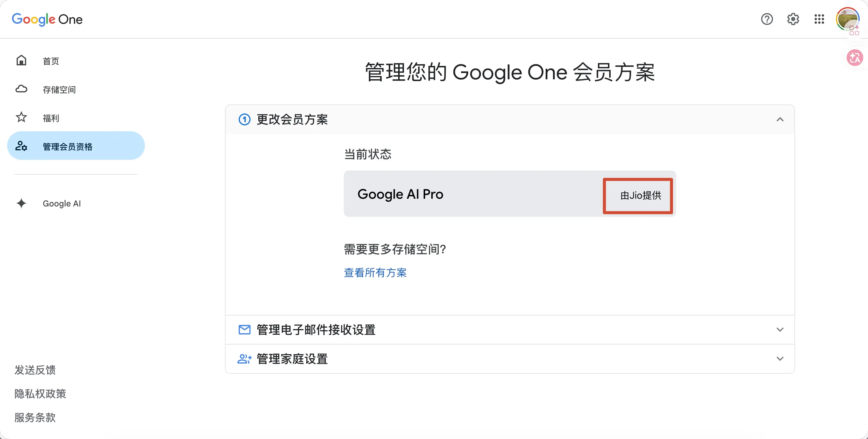The image size is (868, 439).
Task: Click the 发送反馈 link
Action: tap(35, 370)
